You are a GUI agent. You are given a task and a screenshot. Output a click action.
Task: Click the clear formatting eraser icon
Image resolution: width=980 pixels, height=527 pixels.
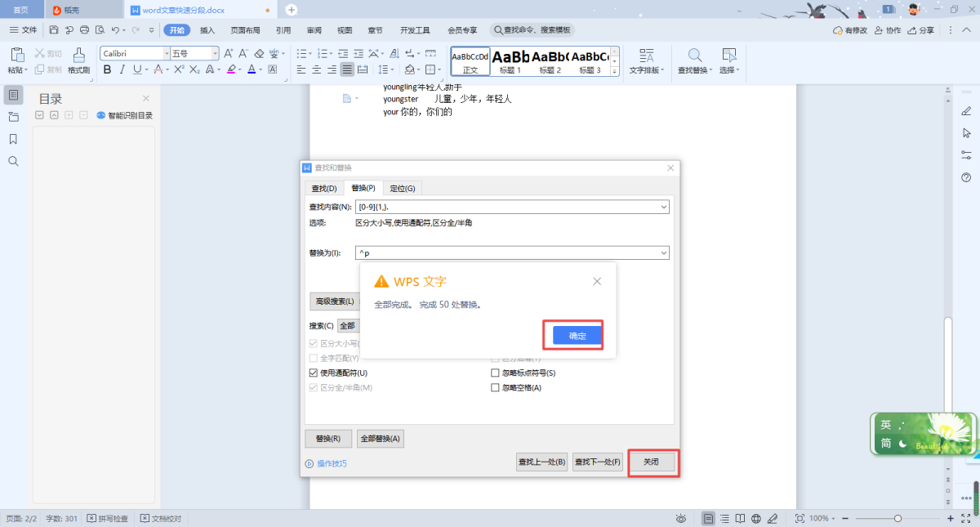tap(259, 53)
